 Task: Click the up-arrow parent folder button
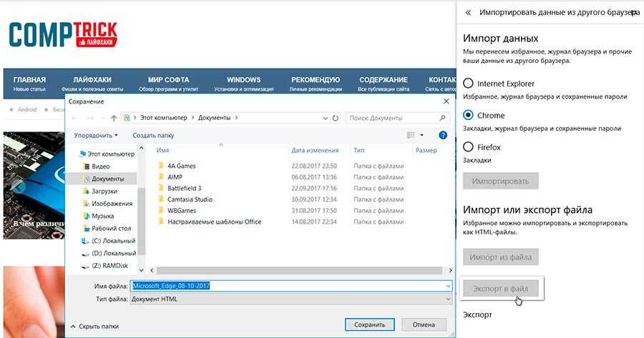(x=113, y=118)
